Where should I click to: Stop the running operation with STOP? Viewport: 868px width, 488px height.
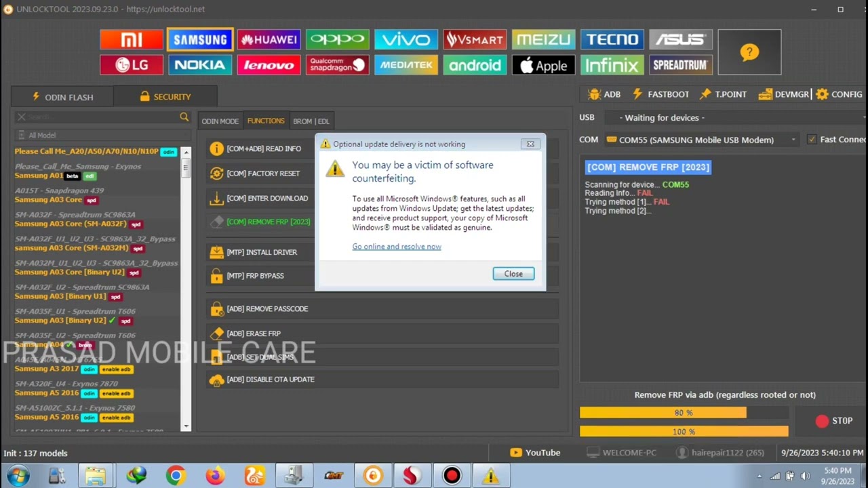click(834, 421)
